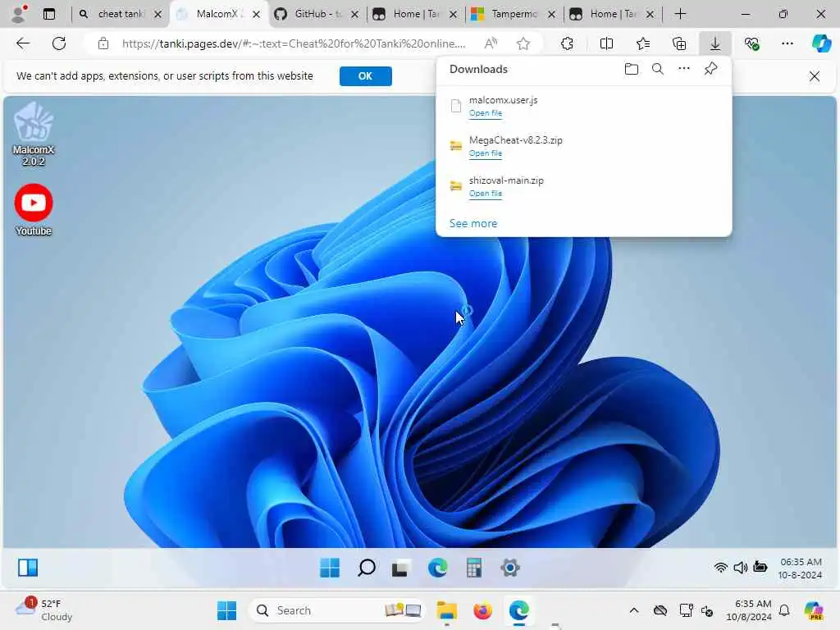Open split screen view

[606, 43]
